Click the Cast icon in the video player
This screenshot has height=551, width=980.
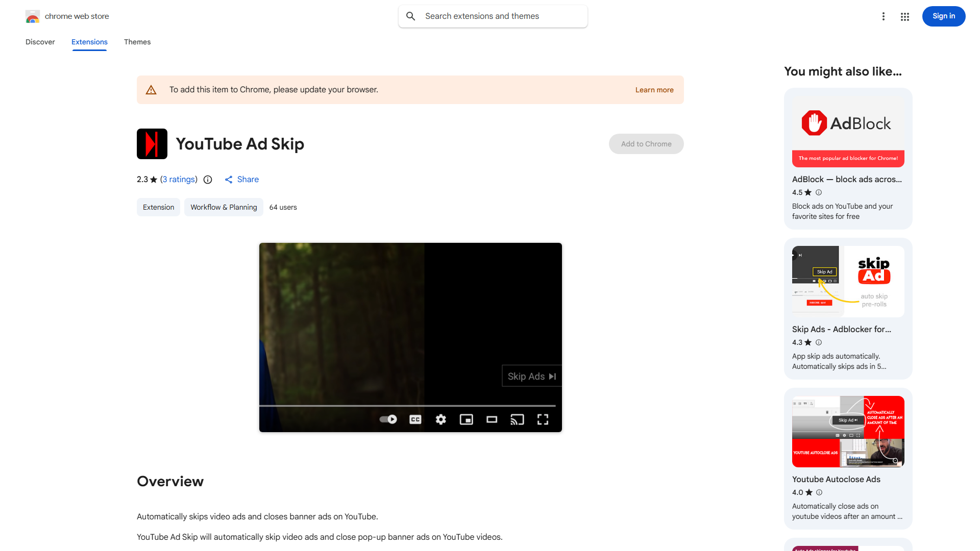517,419
